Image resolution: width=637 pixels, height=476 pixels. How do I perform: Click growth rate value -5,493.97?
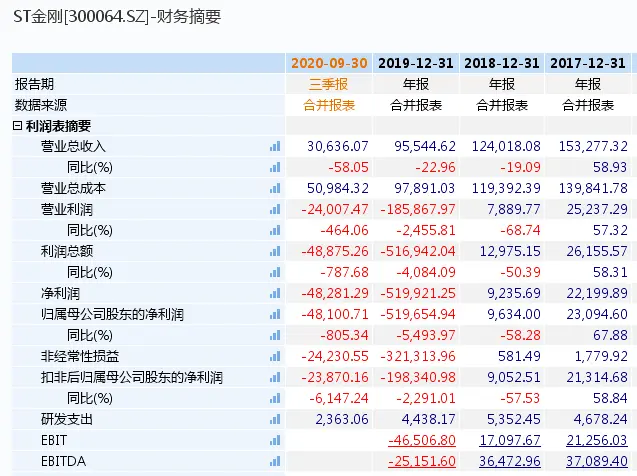tap(426, 335)
